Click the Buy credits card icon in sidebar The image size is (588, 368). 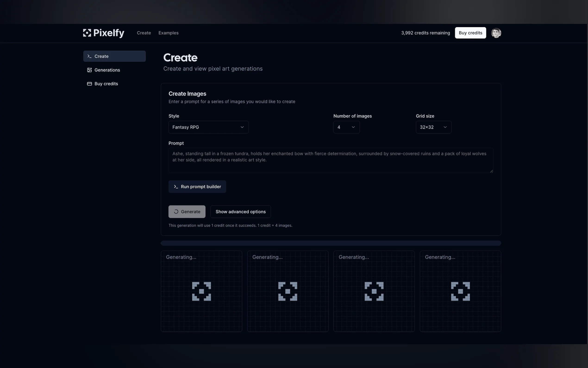coord(89,83)
